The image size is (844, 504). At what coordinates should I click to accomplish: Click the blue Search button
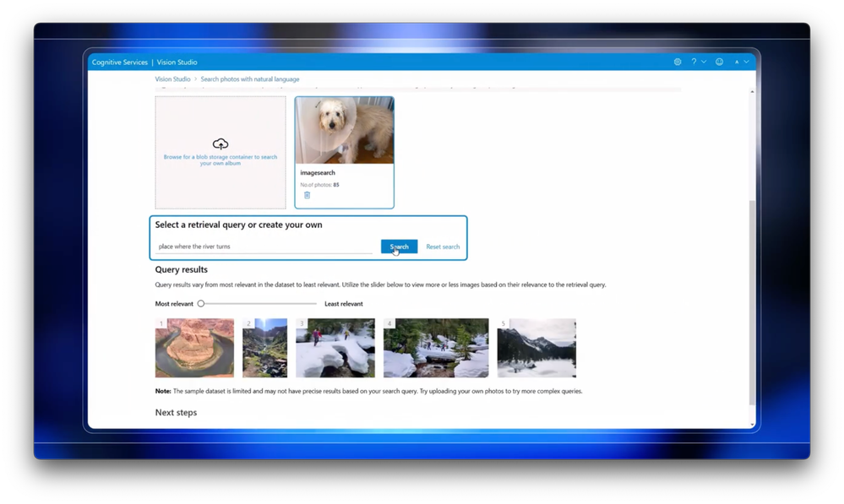tap(399, 247)
